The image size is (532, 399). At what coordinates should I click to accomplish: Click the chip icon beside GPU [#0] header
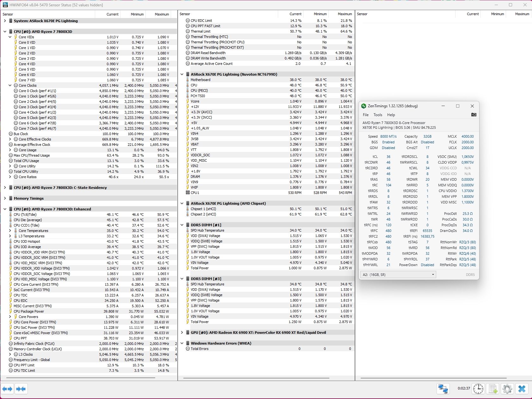pos(188,333)
